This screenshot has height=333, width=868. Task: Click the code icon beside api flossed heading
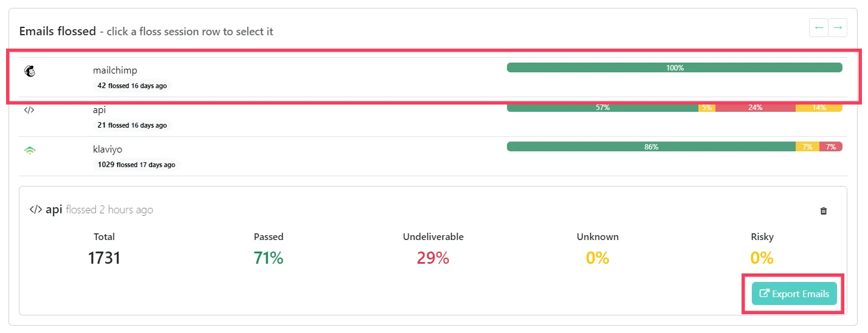[x=36, y=210]
